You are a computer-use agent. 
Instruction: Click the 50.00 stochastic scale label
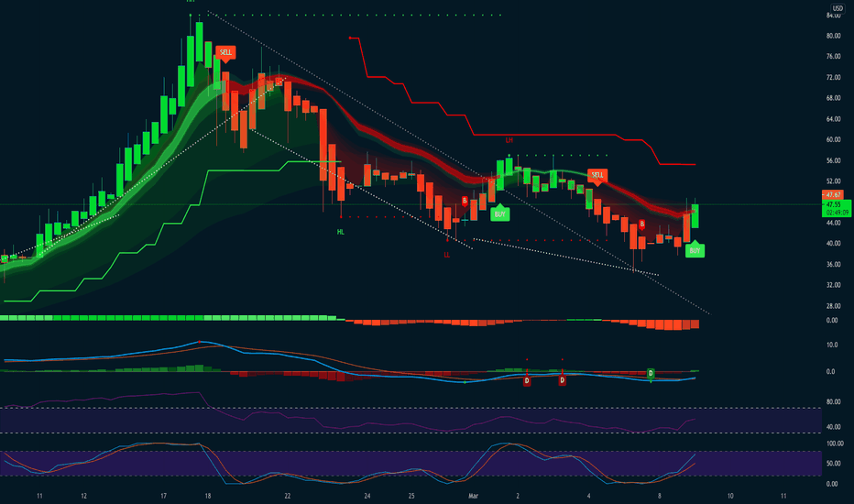point(833,464)
